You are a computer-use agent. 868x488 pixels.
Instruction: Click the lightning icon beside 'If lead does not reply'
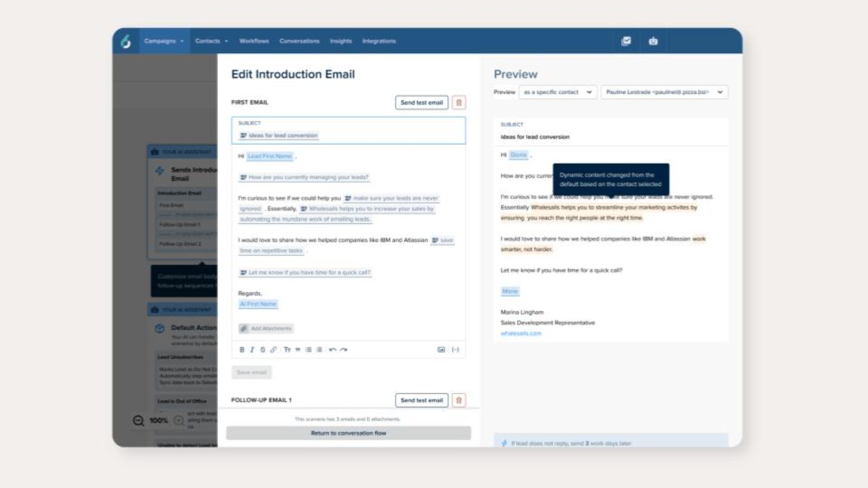(x=504, y=444)
